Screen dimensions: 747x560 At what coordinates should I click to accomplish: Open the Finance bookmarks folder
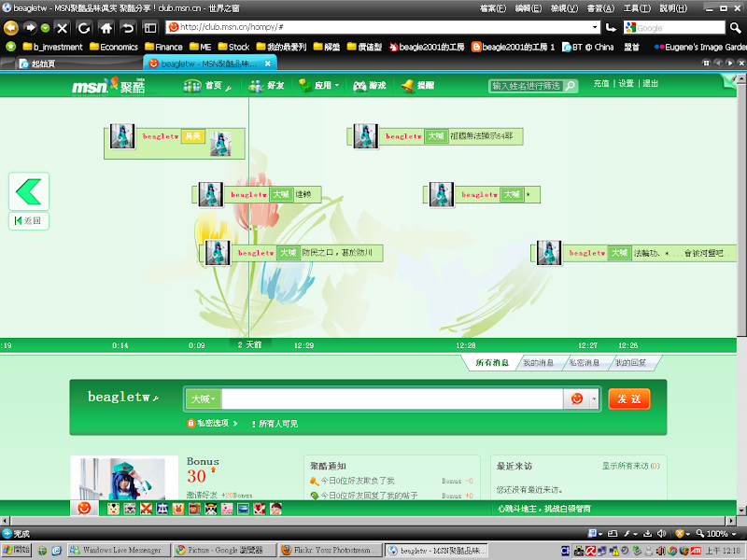163,47
